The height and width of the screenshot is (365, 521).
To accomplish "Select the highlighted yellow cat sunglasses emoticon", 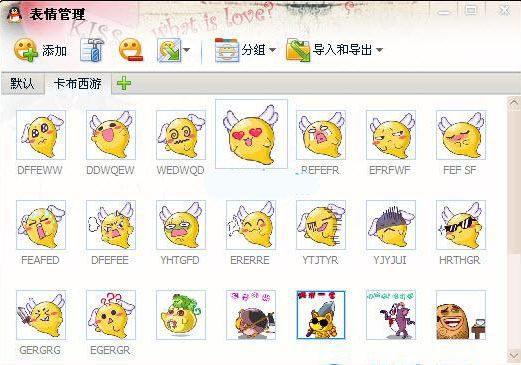I will tap(321, 315).
